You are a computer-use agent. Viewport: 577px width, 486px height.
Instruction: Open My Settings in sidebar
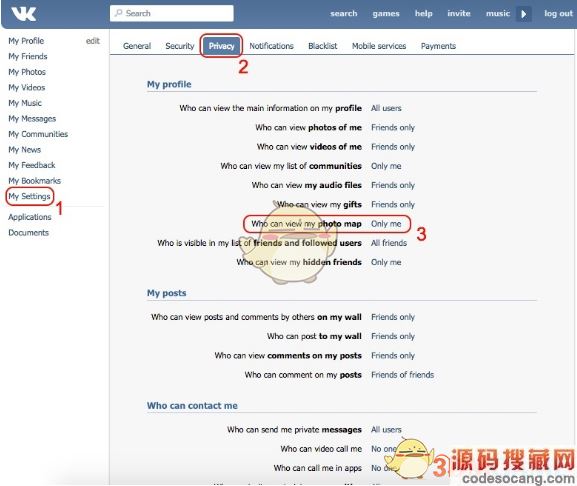coord(29,196)
